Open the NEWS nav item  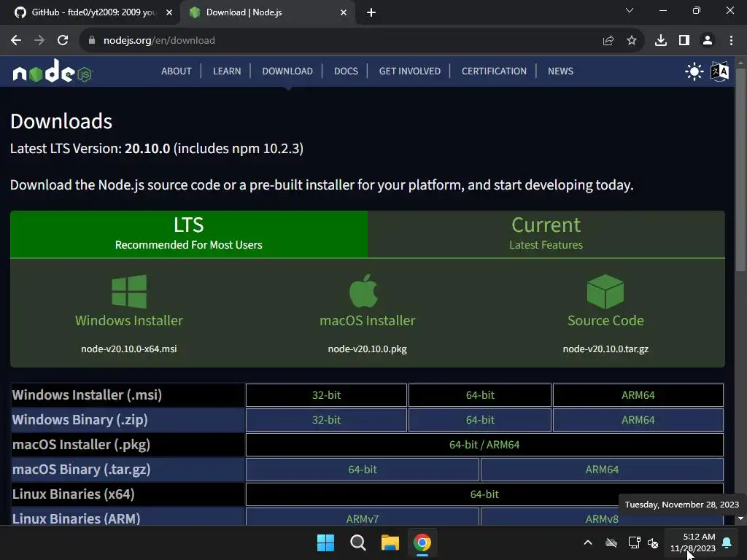coord(560,71)
